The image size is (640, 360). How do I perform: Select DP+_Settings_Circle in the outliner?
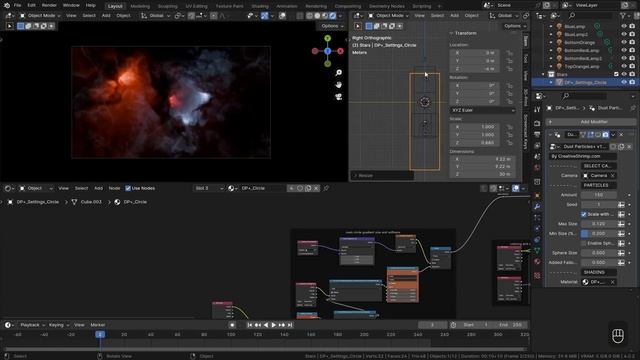[585, 82]
